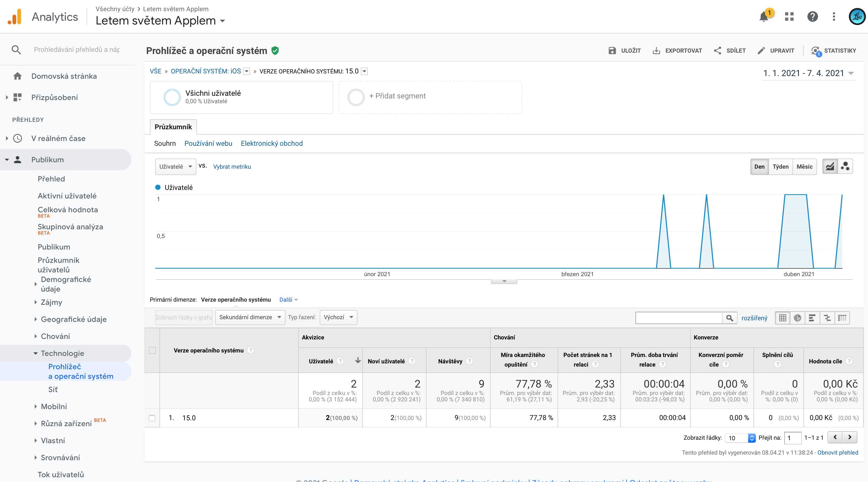Open the Sekundární dimenze dropdown
The height and width of the screenshot is (482, 868).
pyautogui.click(x=250, y=317)
